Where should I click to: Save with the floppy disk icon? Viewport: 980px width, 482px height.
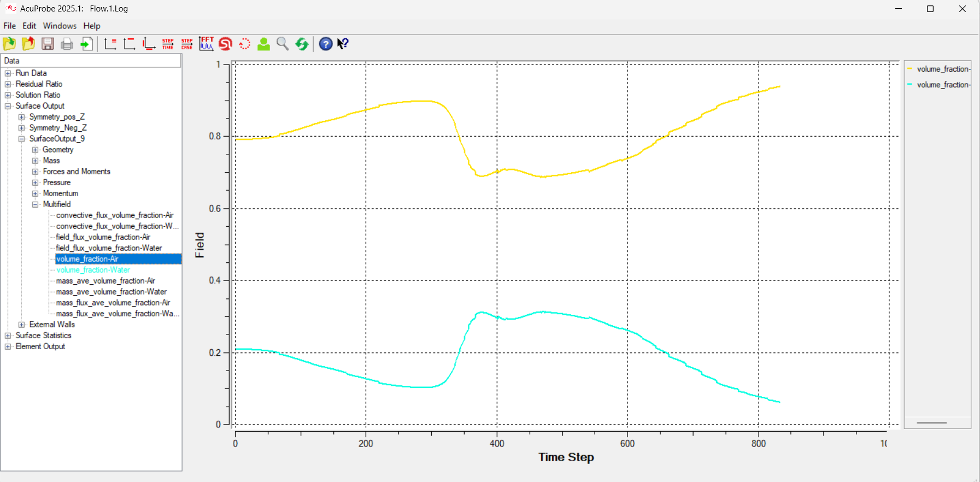[48, 44]
